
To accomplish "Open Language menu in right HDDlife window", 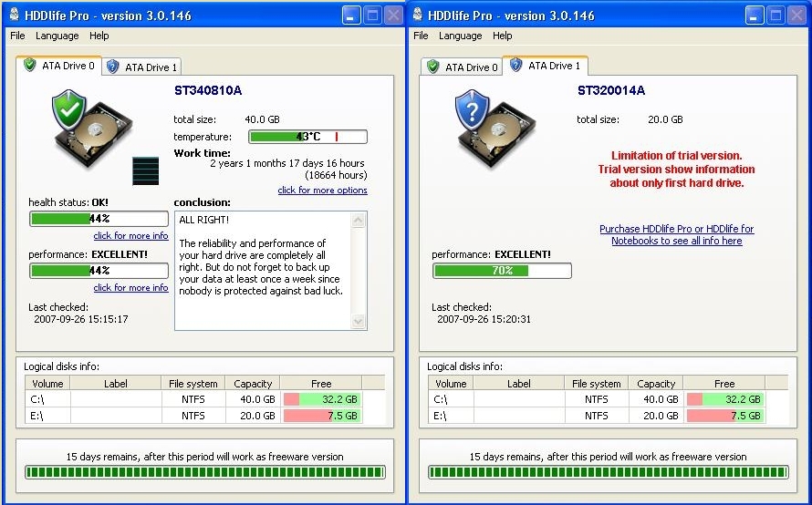I will [461, 36].
